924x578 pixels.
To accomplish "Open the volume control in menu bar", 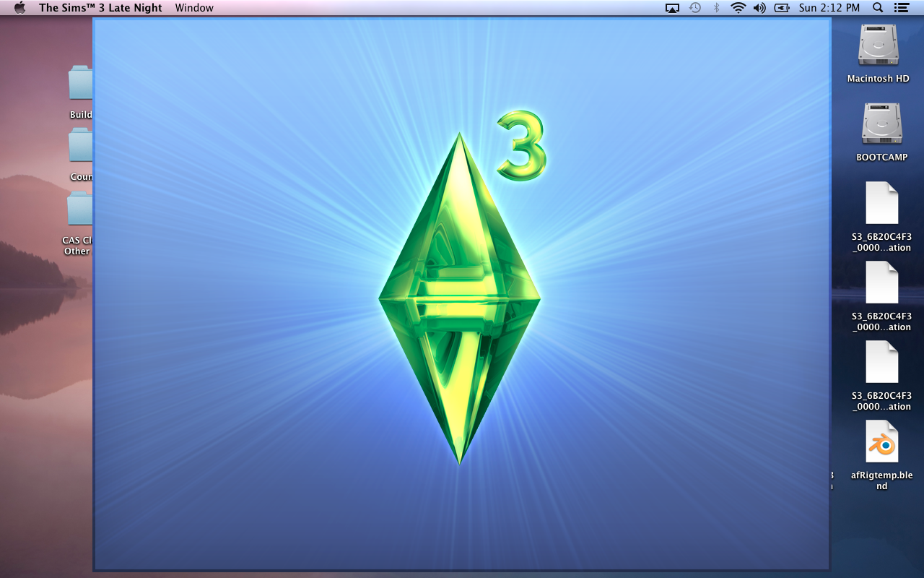I will point(759,8).
